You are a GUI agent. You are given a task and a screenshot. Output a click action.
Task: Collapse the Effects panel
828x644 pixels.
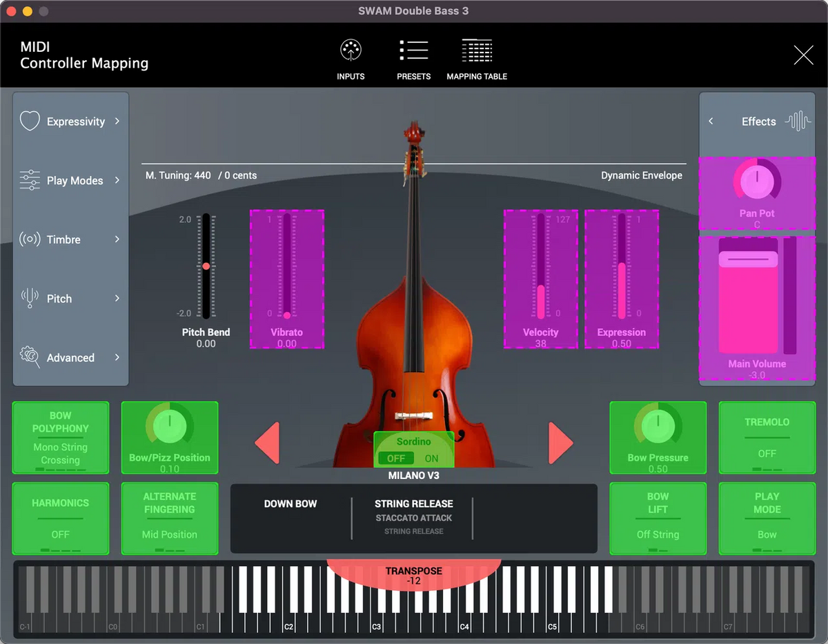tap(711, 121)
